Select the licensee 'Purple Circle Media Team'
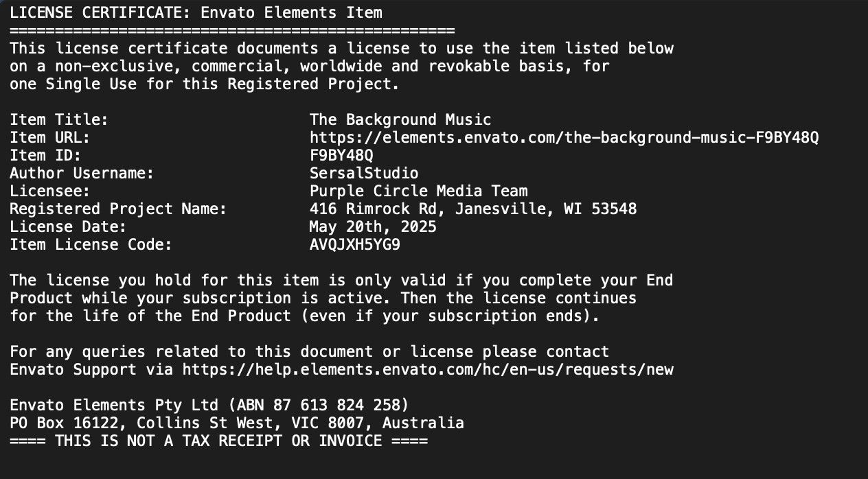The image size is (868, 479). point(418,191)
